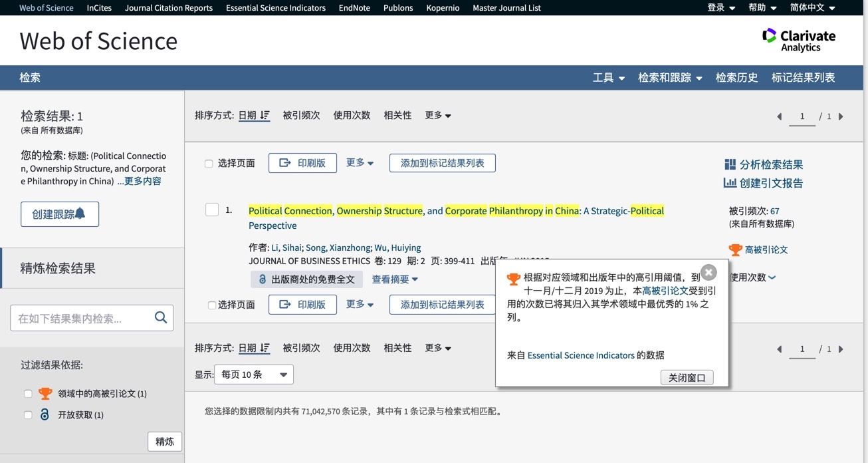Screen dimensions: 868x463
Task: Click the 在如下结果集内检索 input field
Action: pos(81,318)
